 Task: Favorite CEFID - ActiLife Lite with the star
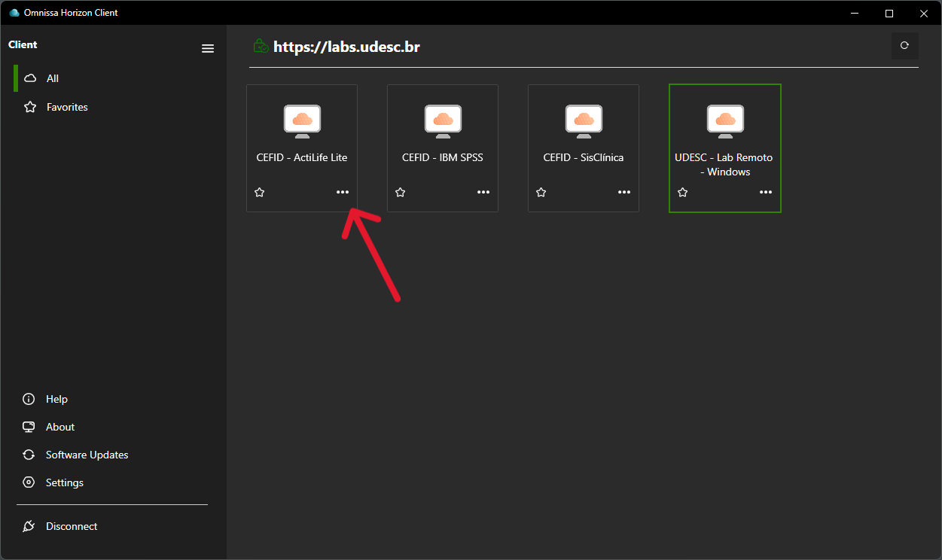[260, 193]
